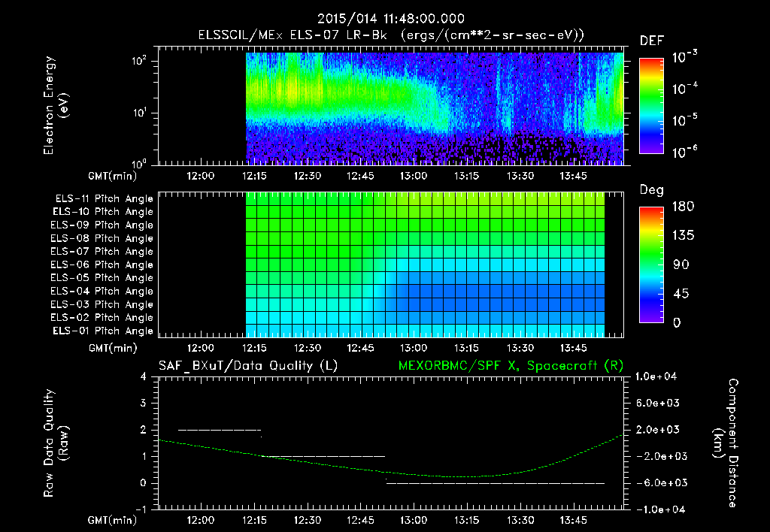
Task: Click 12:45 on the bottom panel time axis
Action: point(360,520)
